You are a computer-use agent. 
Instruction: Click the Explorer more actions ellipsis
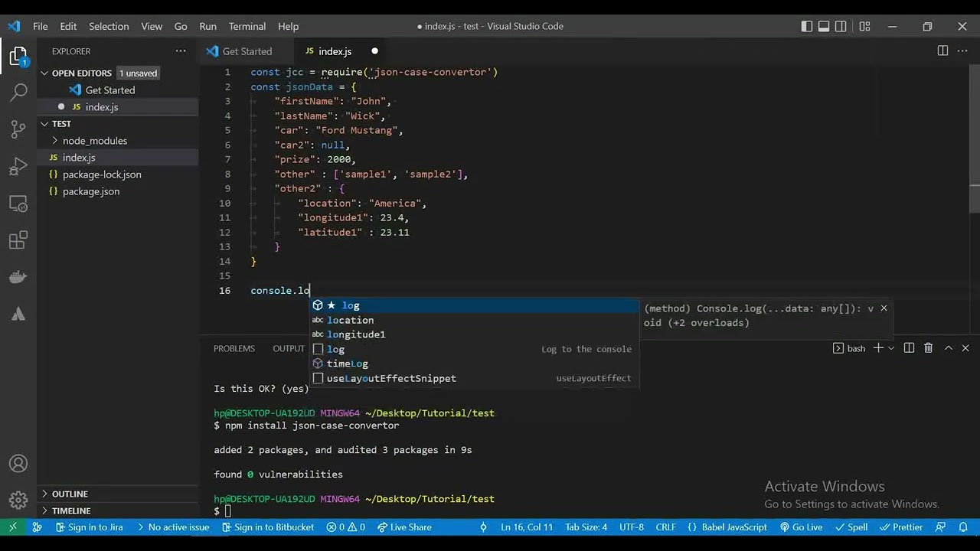click(181, 51)
